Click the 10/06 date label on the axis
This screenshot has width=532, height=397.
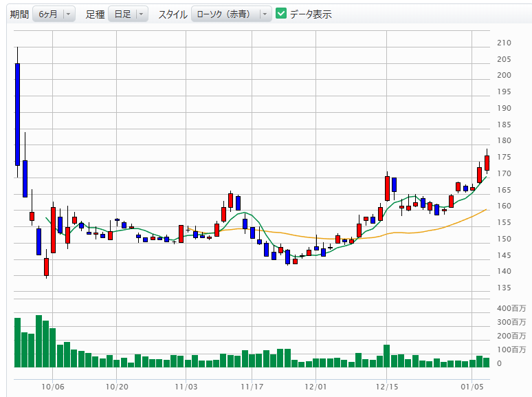coord(52,387)
